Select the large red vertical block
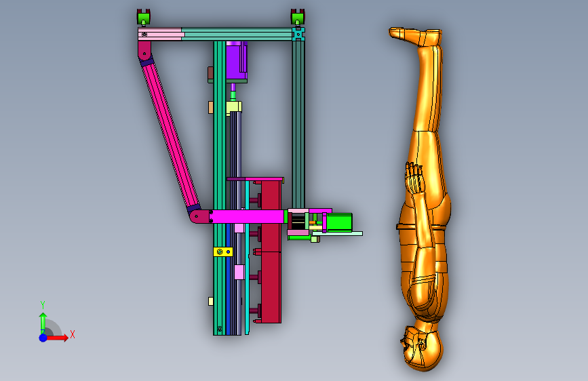Image resolution: width=588 pixels, height=381 pixels. point(271,252)
